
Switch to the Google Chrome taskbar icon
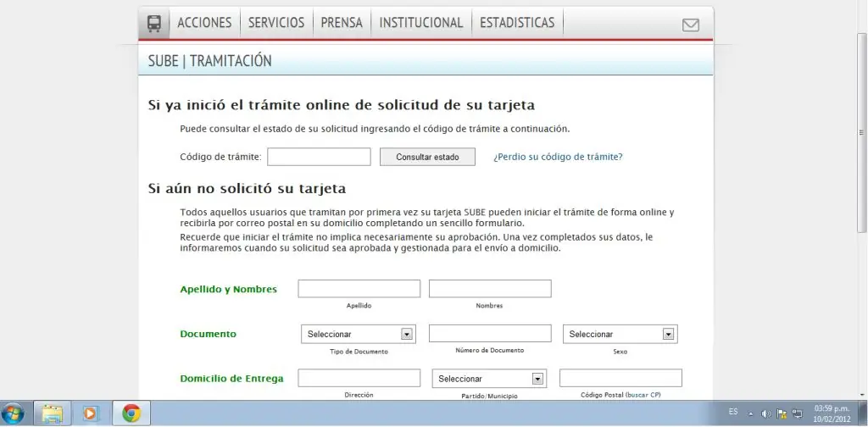(131, 413)
